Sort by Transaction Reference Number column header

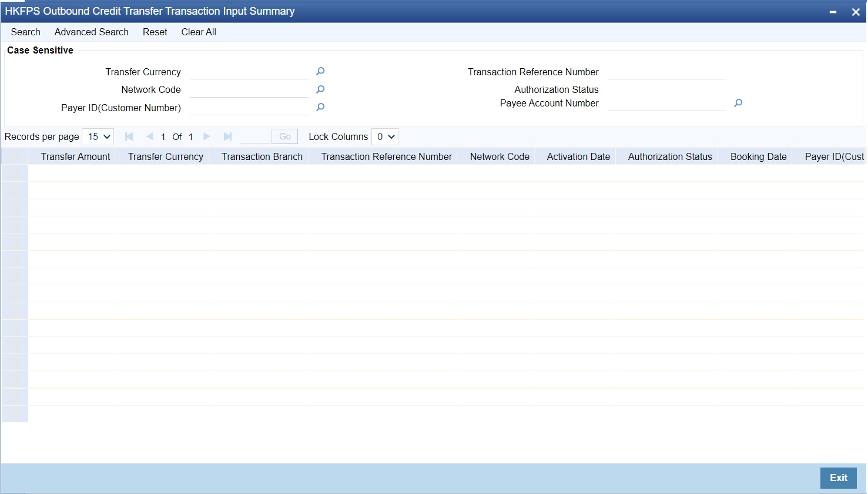click(x=387, y=157)
